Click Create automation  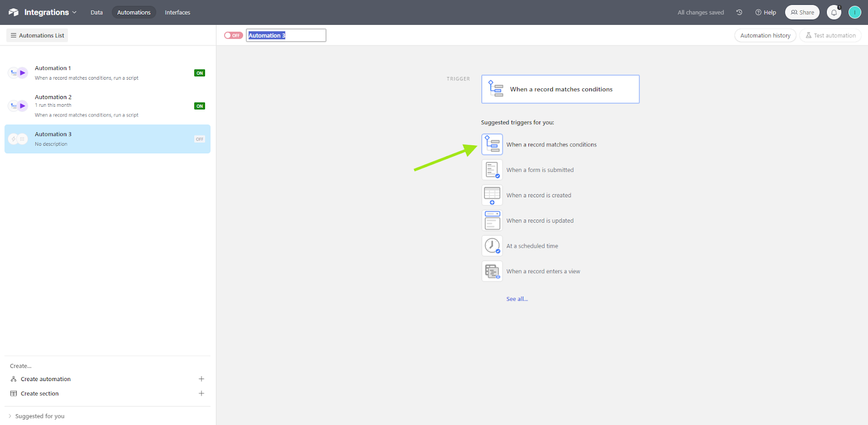(x=46, y=379)
